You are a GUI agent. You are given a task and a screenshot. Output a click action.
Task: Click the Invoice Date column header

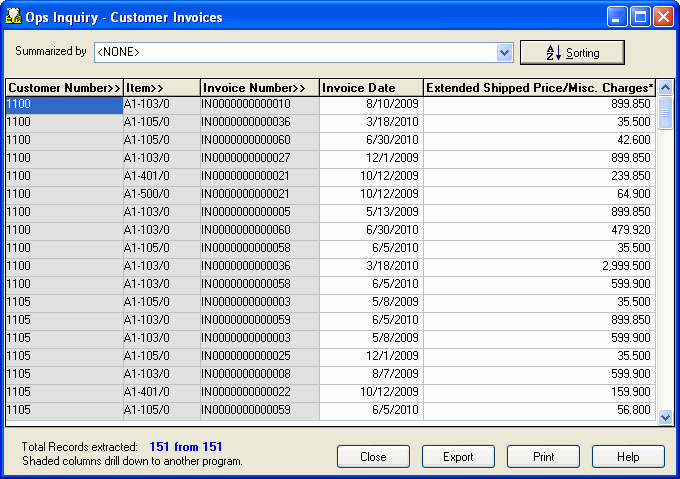click(371, 88)
